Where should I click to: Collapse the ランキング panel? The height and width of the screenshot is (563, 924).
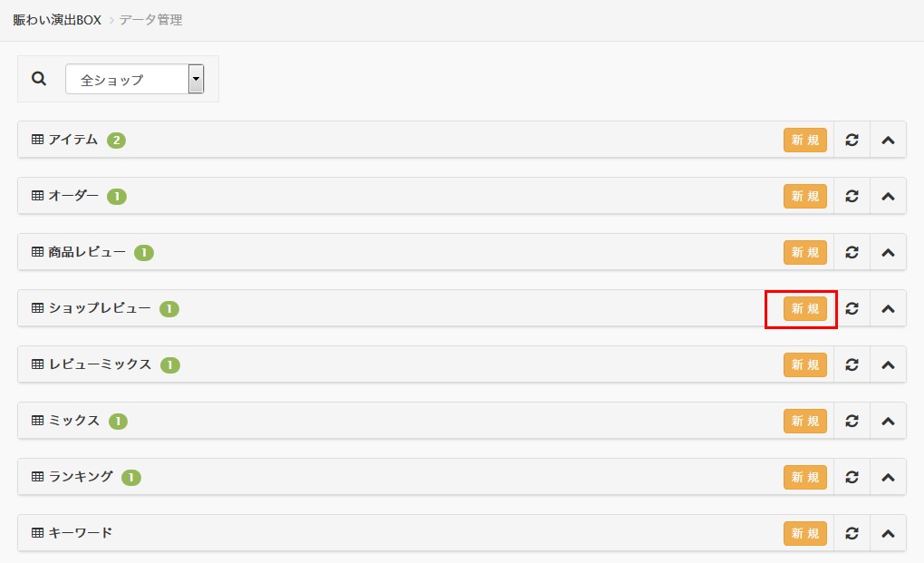point(888,477)
